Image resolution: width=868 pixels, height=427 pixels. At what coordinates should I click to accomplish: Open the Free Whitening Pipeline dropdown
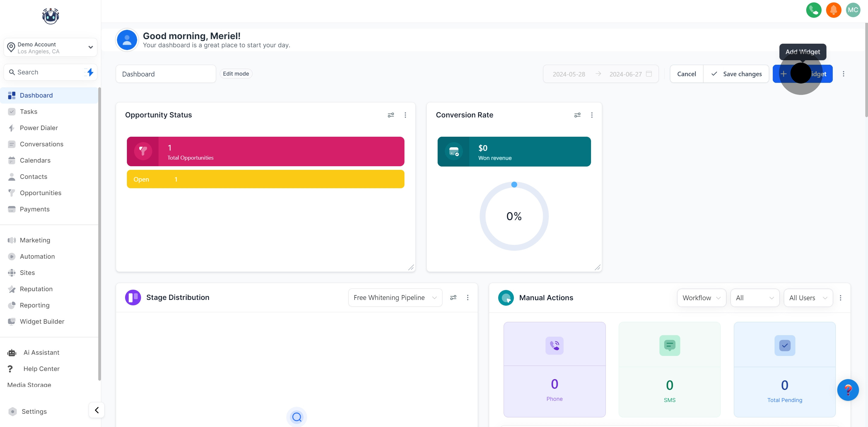[x=395, y=297]
